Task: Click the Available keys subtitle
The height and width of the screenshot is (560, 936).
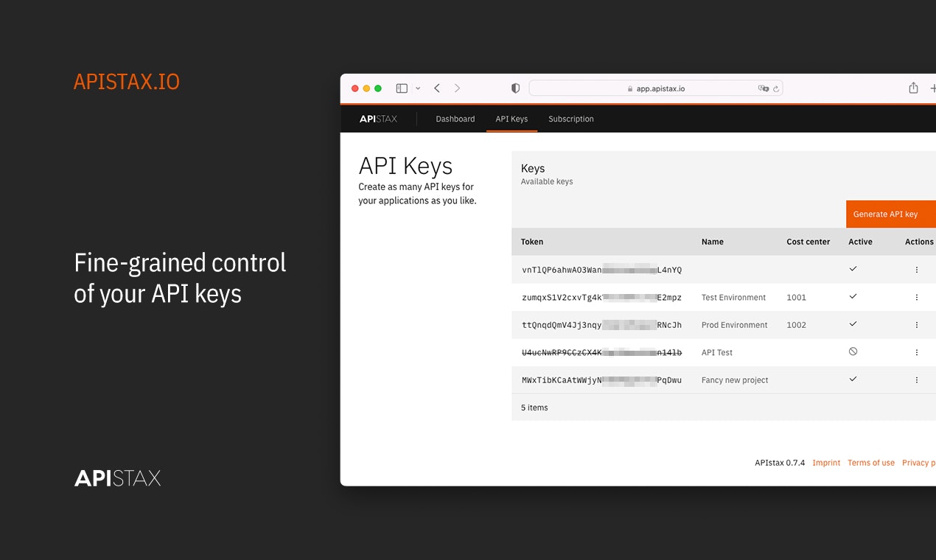Action: point(547,181)
